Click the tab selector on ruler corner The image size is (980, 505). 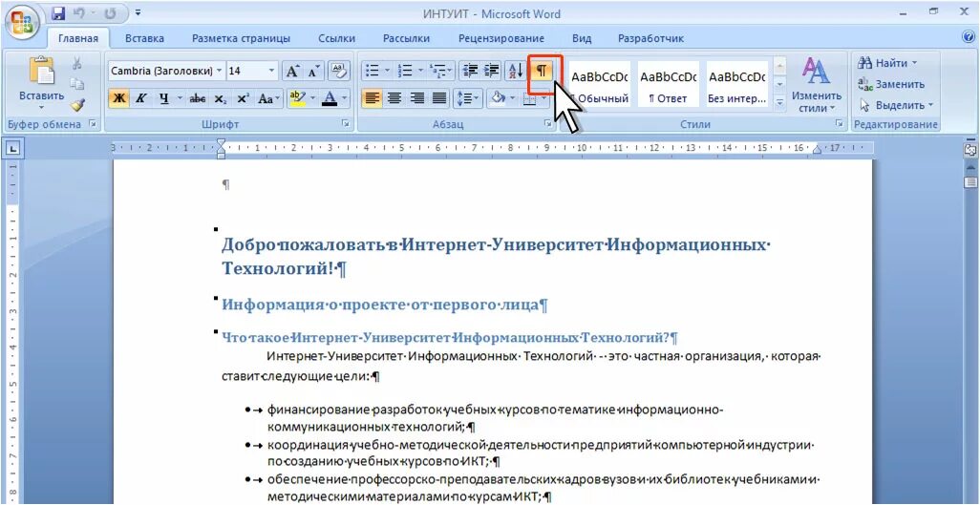(13, 148)
